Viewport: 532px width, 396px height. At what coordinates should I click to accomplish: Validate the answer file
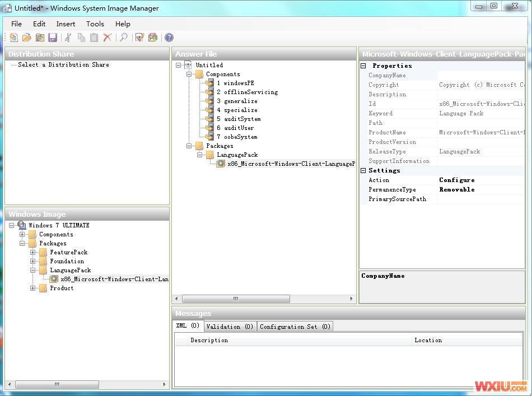pyautogui.click(x=139, y=38)
